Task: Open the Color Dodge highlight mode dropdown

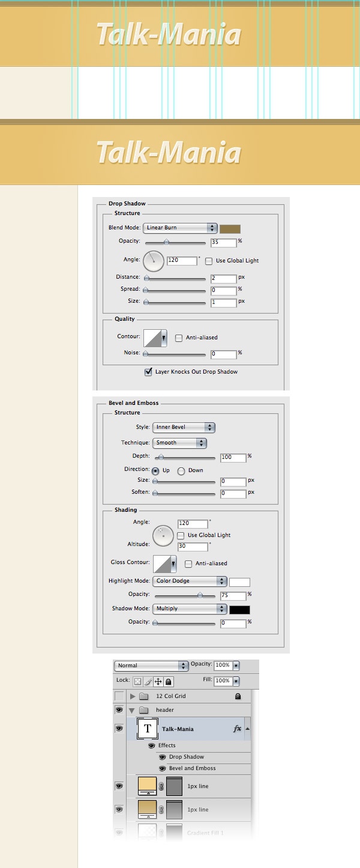Action: (190, 581)
